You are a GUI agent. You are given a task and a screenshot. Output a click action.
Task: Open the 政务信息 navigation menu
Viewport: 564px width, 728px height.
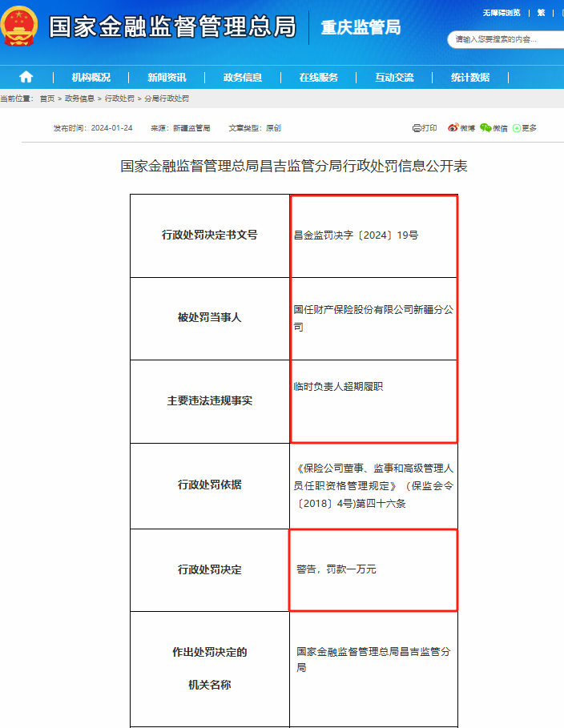[x=243, y=78]
